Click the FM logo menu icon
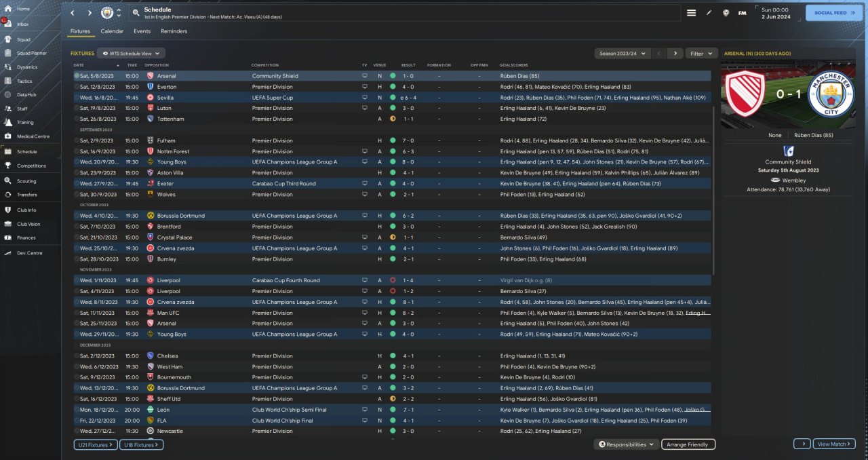 [742, 13]
